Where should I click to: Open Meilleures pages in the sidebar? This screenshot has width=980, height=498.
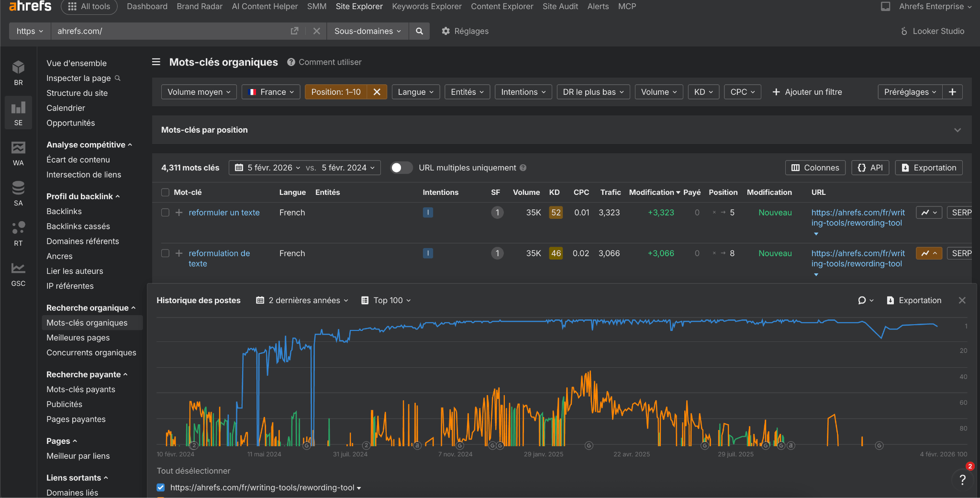point(78,338)
